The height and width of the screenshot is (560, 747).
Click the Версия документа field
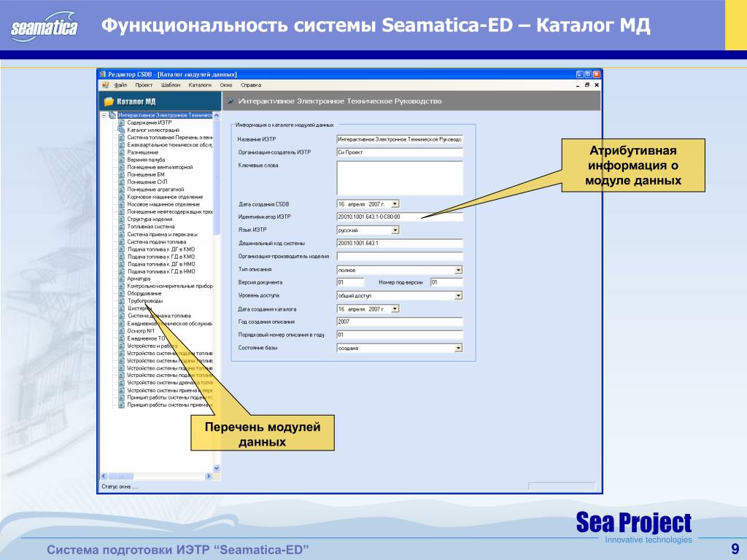(350, 282)
